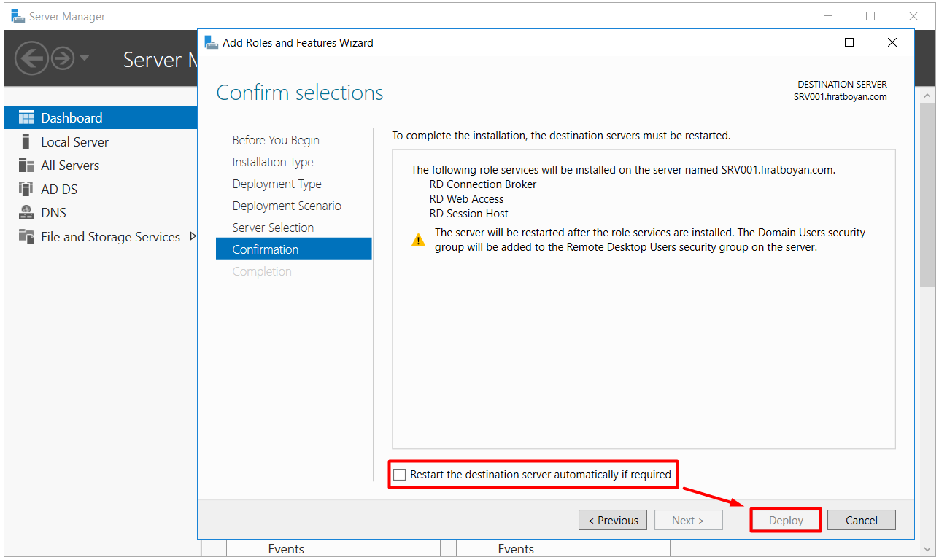Click the left Events label in Server Manager
The image size is (939, 560).
(x=286, y=549)
